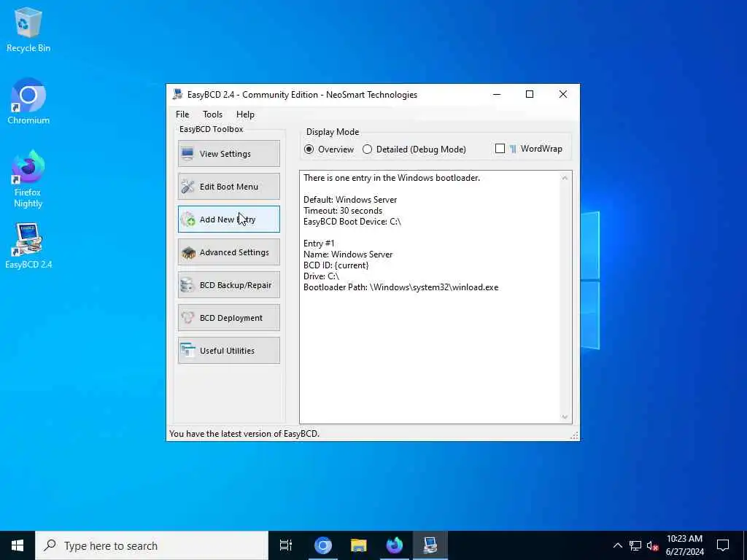The image size is (747, 560).
Task: Open Task View from the taskbar
Action: 286,545
